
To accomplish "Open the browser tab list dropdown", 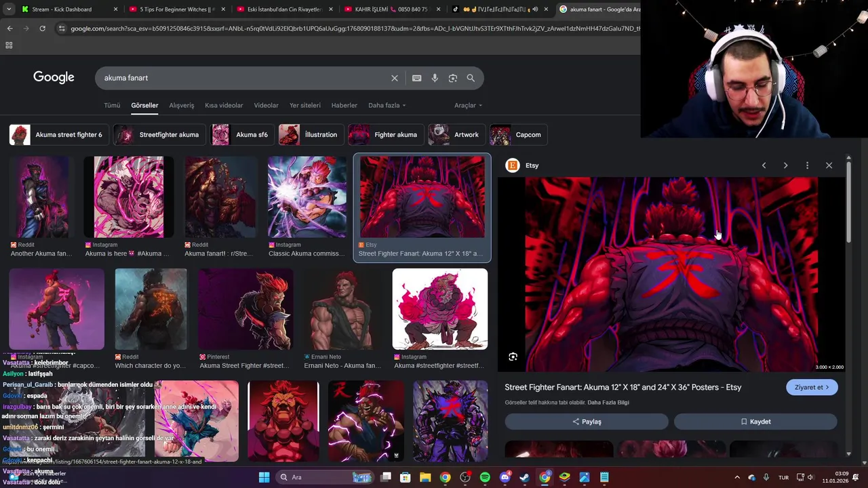I will coord(9,9).
